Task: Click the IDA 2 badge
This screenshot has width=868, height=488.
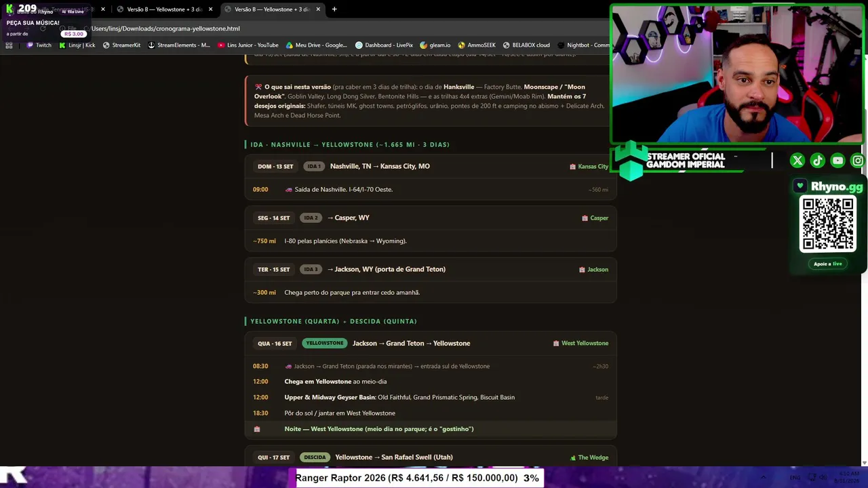Action: [x=311, y=218]
